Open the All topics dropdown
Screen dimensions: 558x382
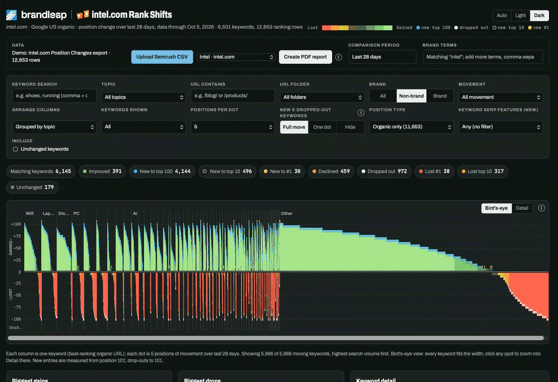click(x=143, y=97)
